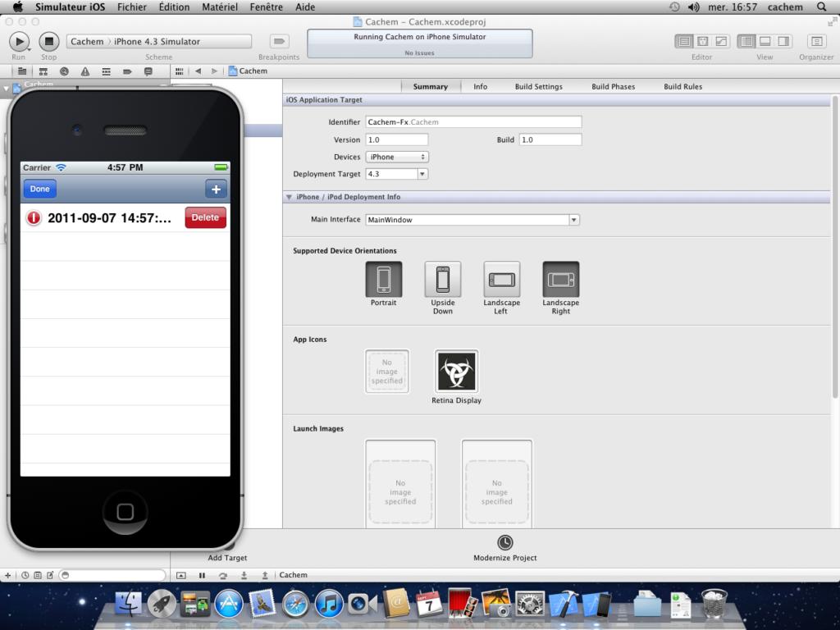The width and height of the screenshot is (840, 630).
Task: Click the Step Over debug icon
Action: [x=223, y=575]
